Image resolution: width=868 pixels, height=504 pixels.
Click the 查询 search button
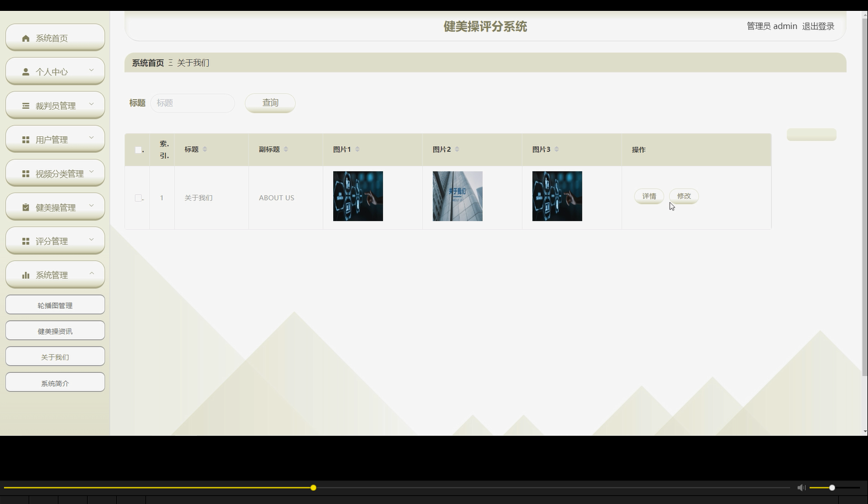click(x=270, y=103)
